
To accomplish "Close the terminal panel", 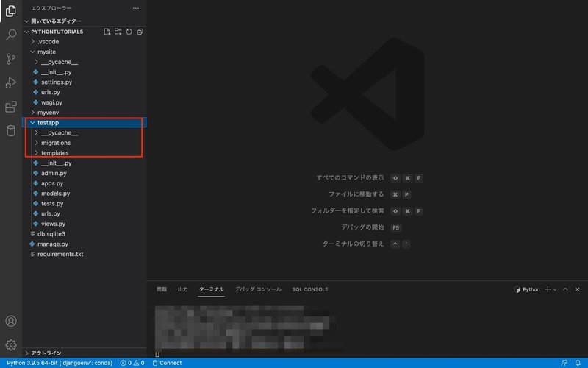I will tap(578, 289).
